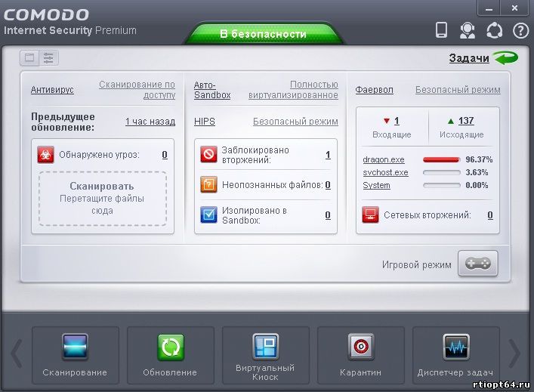Close the Comodo window
Screen dimensions: 534x392
click(x=514, y=8)
